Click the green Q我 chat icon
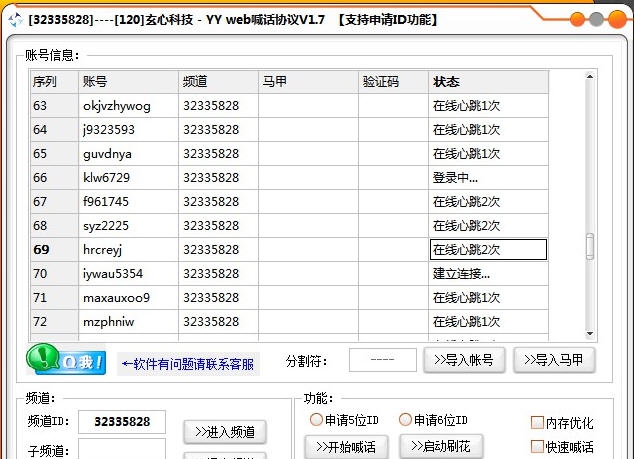 (x=66, y=360)
